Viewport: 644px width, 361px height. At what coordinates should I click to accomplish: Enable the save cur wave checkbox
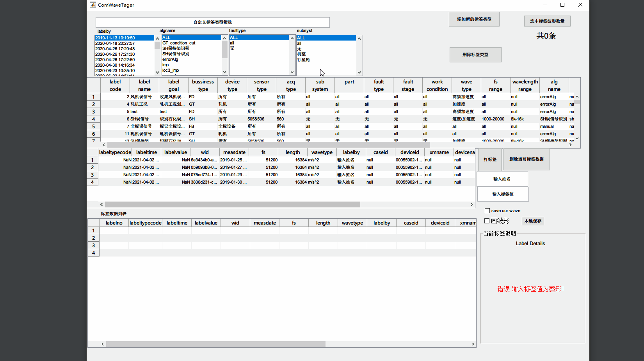(x=487, y=211)
